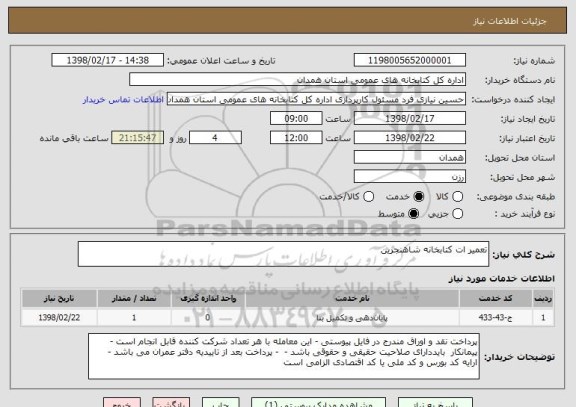Open اطلاعات تماس خریدار link

[123, 100]
